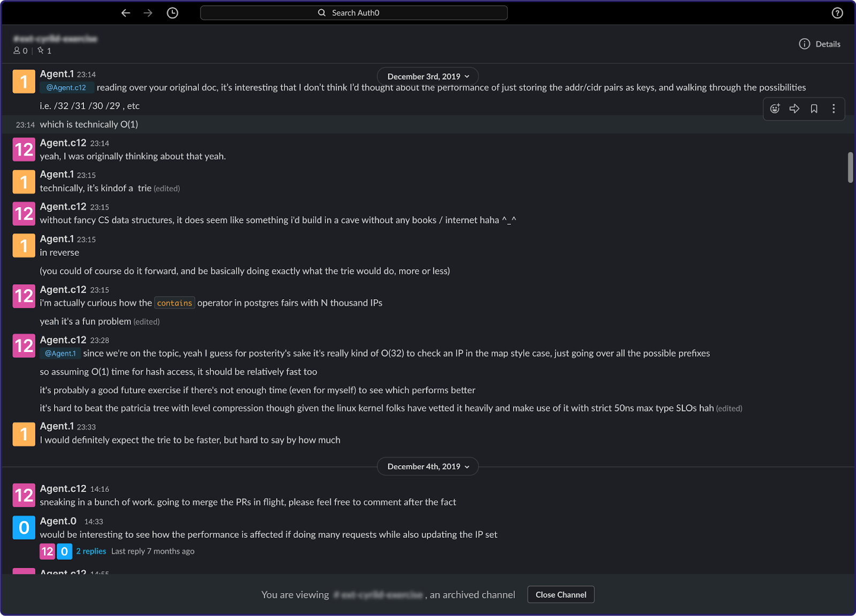Add reaction with the emoji icon
The height and width of the screenshot is (616, 856).
775,109
